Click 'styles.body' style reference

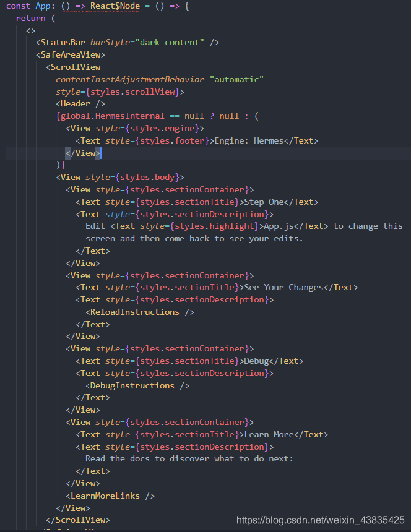pyautogui.click(x=148, y=177)
